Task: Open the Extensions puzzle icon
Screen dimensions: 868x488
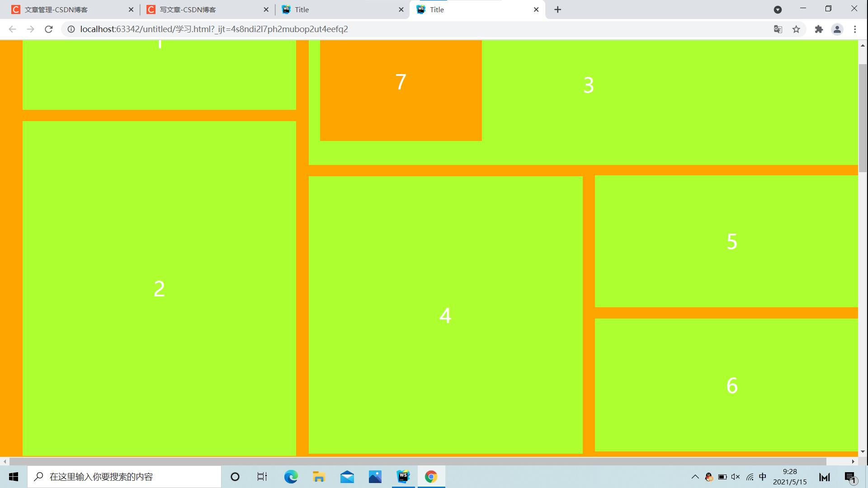Action: (x=819, y=29)
